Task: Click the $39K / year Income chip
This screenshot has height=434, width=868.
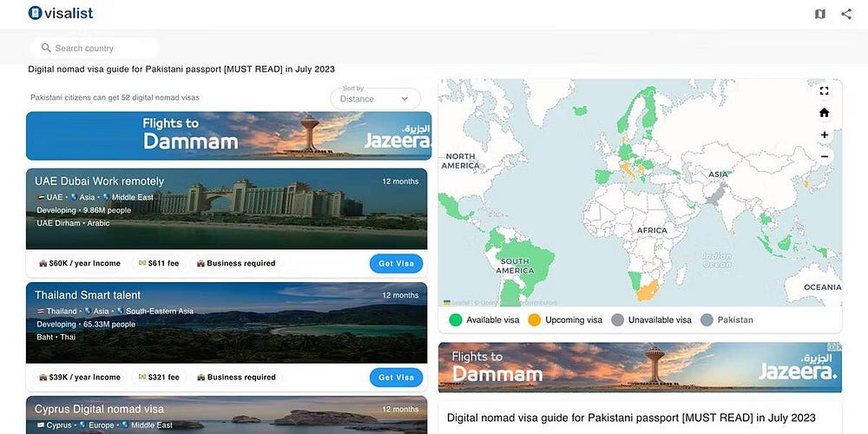Action: coord(79,378)
